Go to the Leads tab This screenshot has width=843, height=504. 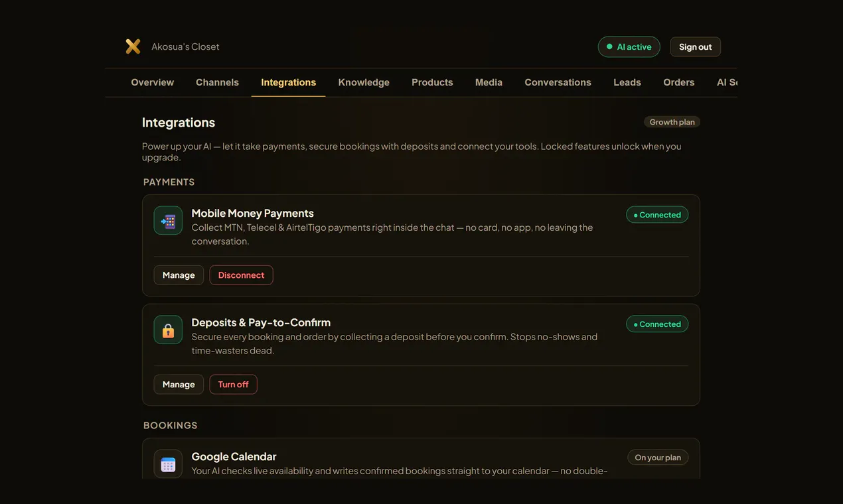(627, 82)
